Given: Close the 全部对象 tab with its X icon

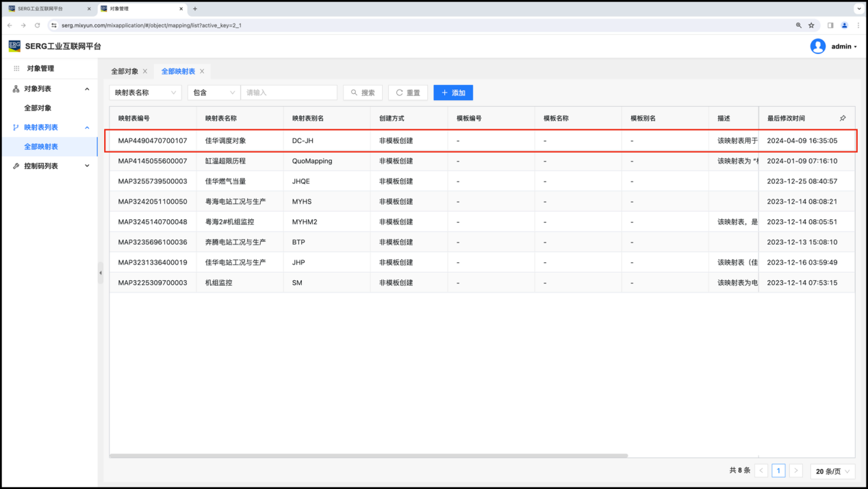Looking at the screenshot, I should (145, 71).
